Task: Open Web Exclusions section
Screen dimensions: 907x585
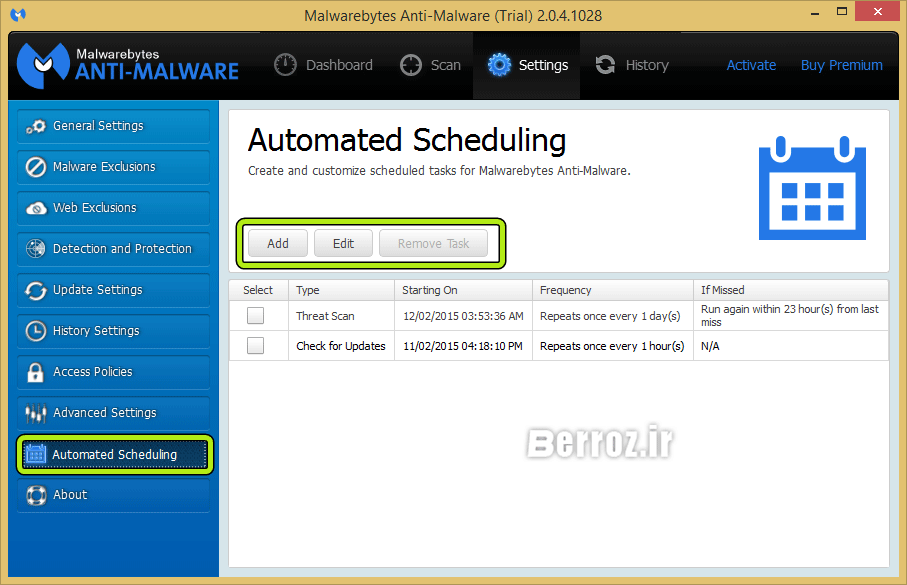Action: click(x=113, y=208)
